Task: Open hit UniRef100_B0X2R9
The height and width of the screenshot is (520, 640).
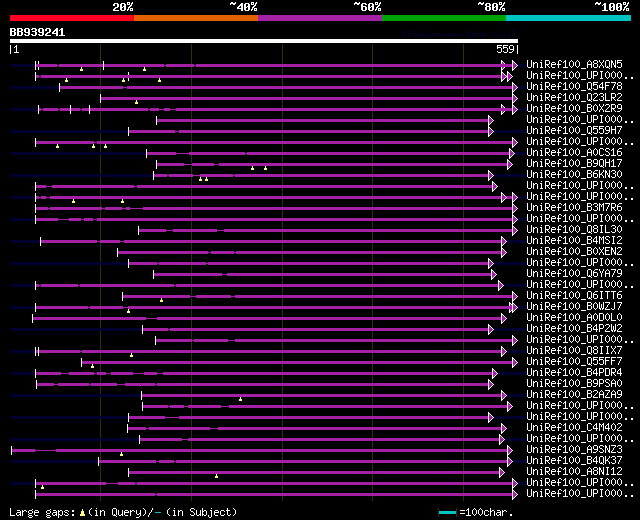Action: coord(574,109)
